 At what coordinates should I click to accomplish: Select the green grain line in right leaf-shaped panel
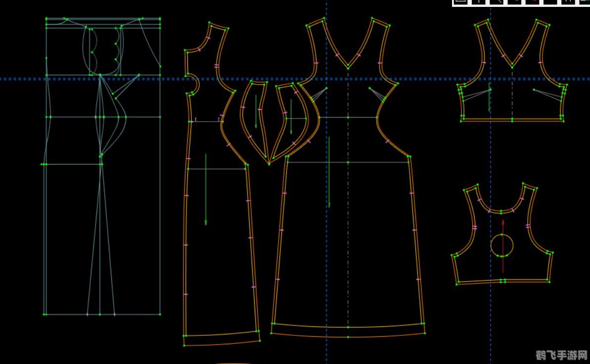pos(291,117)
